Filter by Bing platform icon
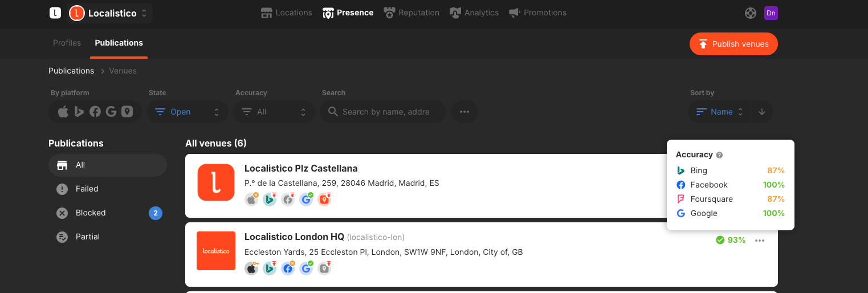 point(79,112)
